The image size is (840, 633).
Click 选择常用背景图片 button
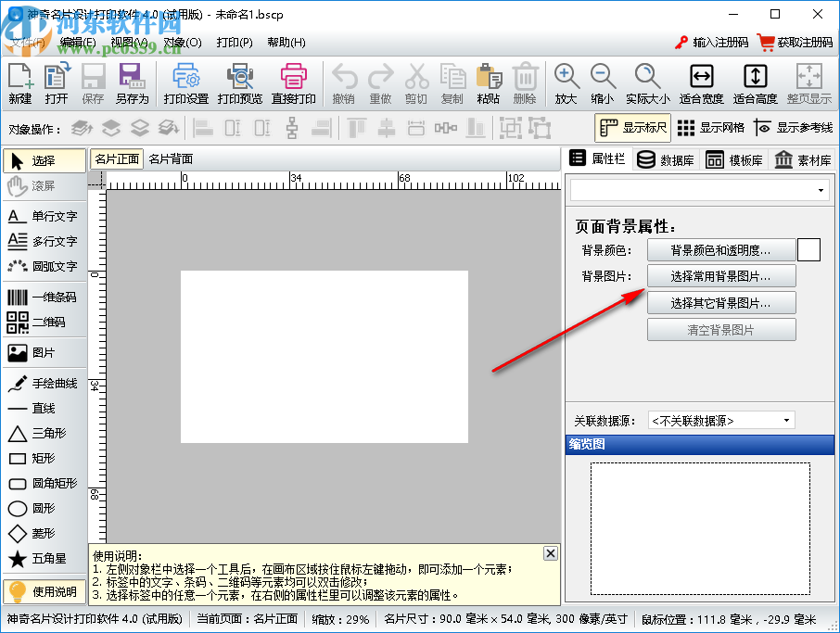[x=721, y=276]
